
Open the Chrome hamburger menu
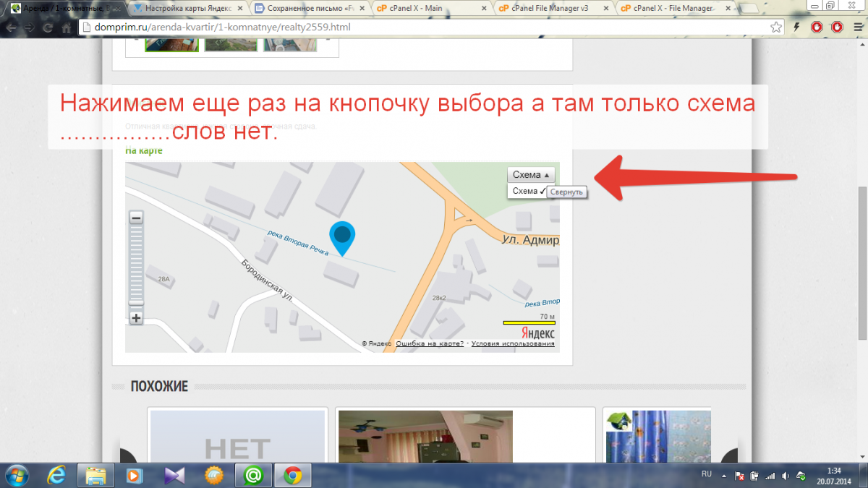tap(856, 27)
